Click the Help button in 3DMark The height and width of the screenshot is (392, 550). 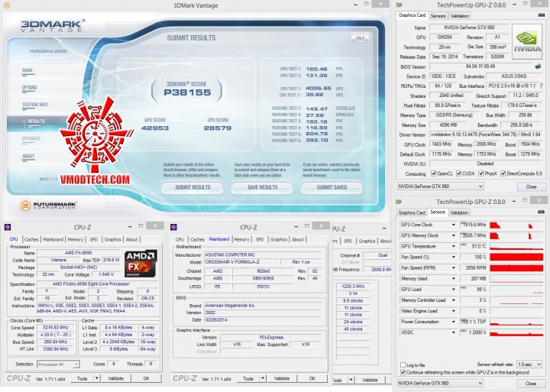click(360, 37)
